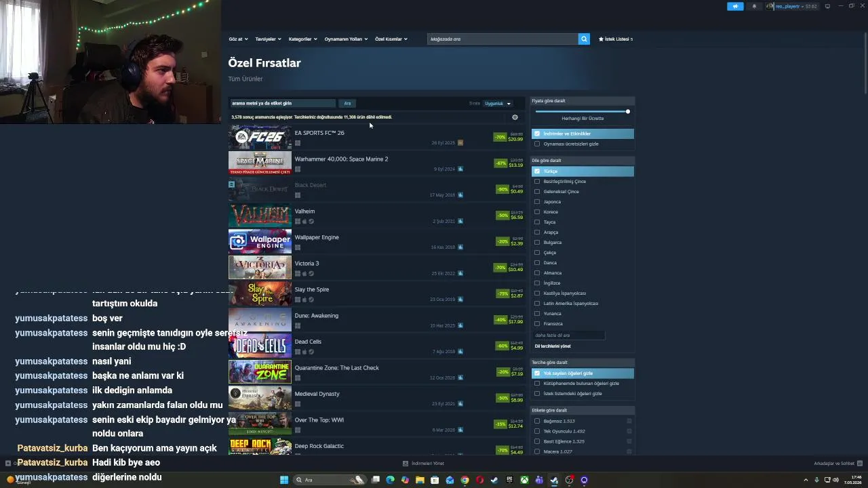
Task: Uncheck the İndirimler ve Etkinlikler filter
Action: 537,134
